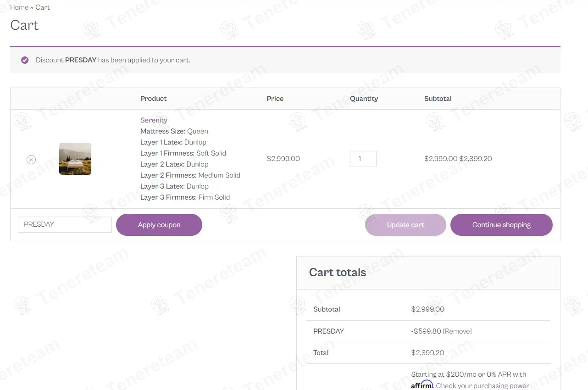Focus the quantity field for Serenity
This screenshot has height=390, width=588.
point(363,159)
